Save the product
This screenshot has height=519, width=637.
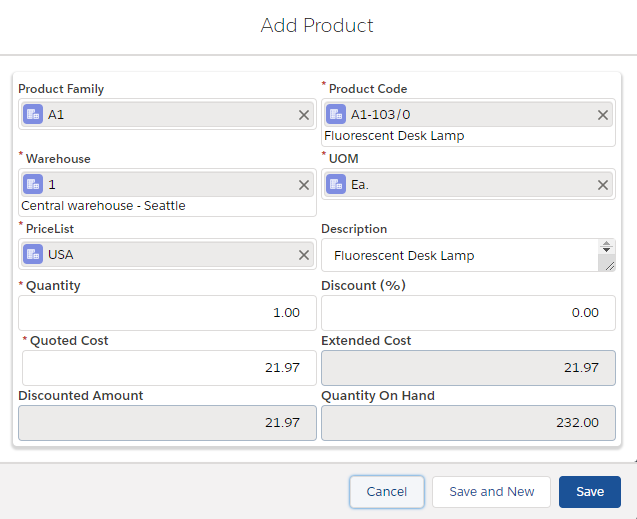(590, 492)
